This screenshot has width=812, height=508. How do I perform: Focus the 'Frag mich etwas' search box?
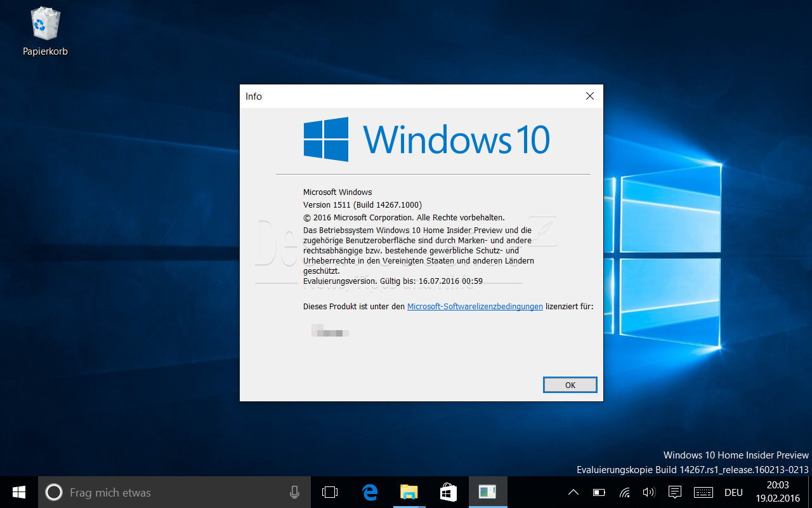pos(174,492)
